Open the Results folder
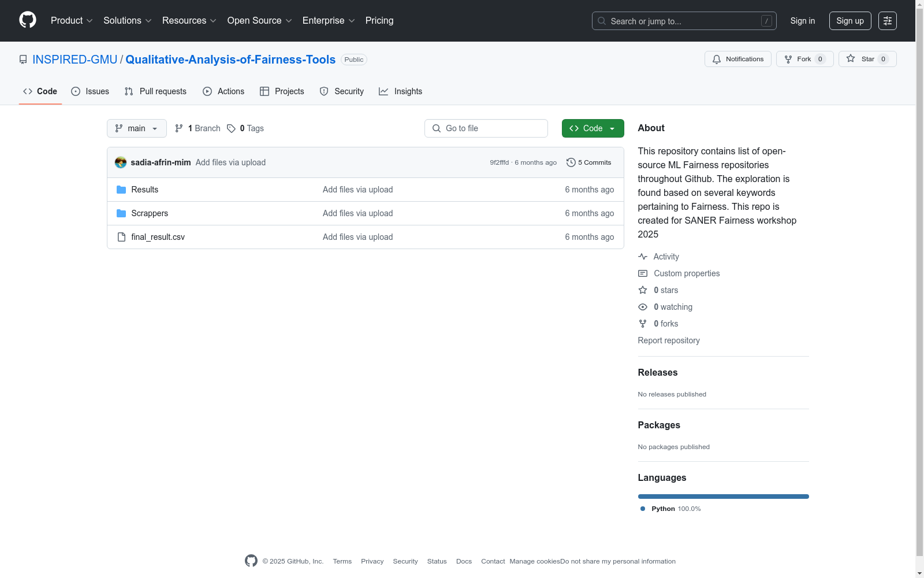Screen dimensions: 924x578 [x=145, y=190]
